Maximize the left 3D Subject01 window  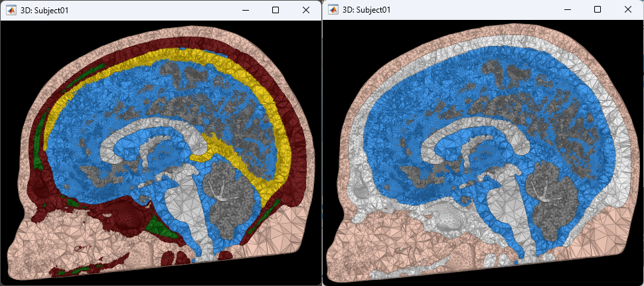pyautogui.click(x=276, y=10)
